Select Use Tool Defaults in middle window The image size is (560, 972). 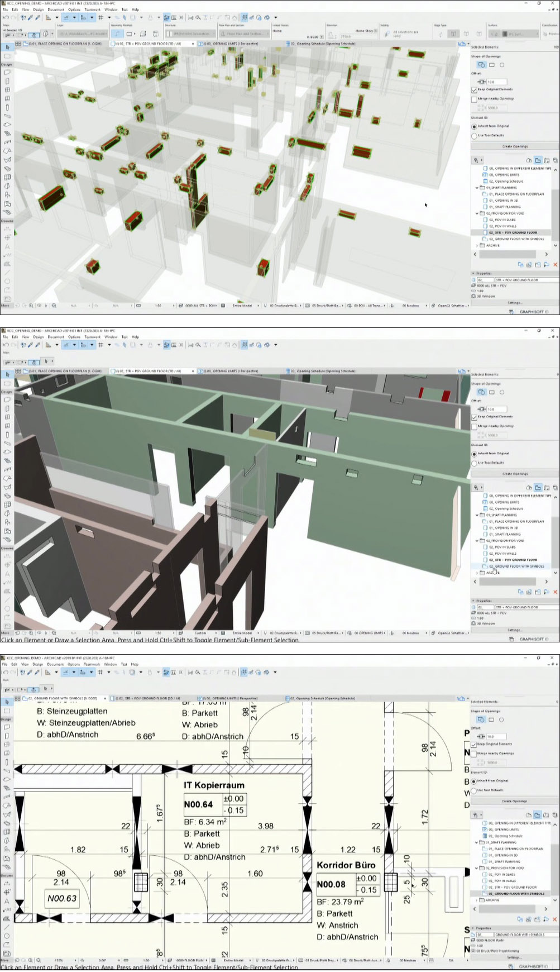(474, 463)
